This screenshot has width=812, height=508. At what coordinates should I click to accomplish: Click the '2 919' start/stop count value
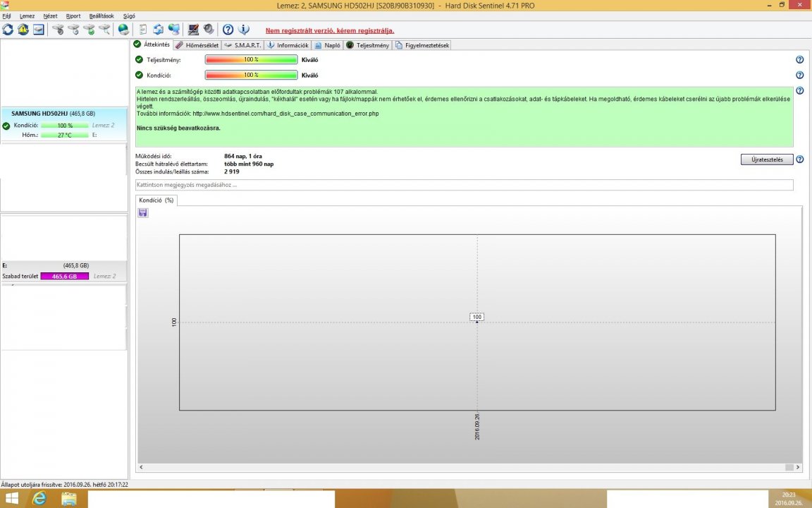tap(231, 171)
